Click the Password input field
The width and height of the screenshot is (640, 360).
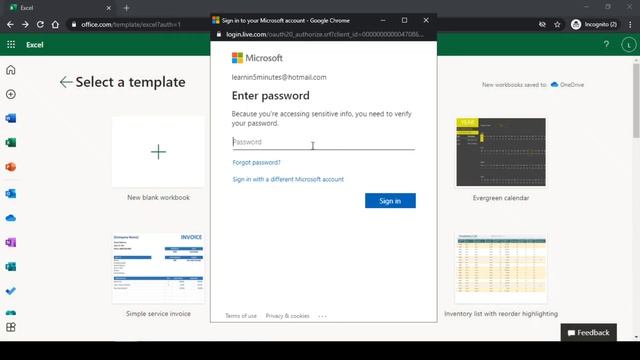(x=324, y=142)
